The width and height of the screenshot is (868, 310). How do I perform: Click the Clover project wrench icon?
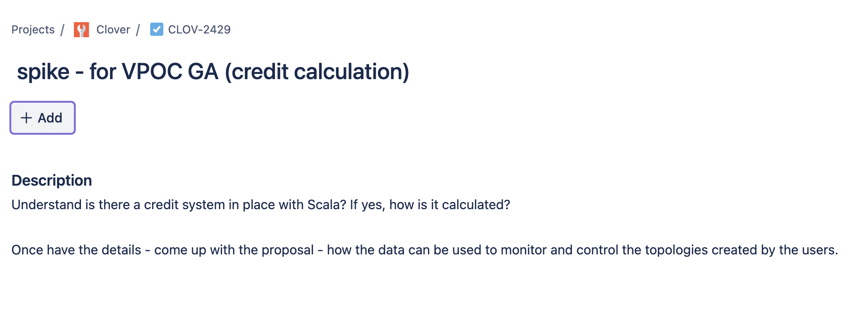click(81, 30)
